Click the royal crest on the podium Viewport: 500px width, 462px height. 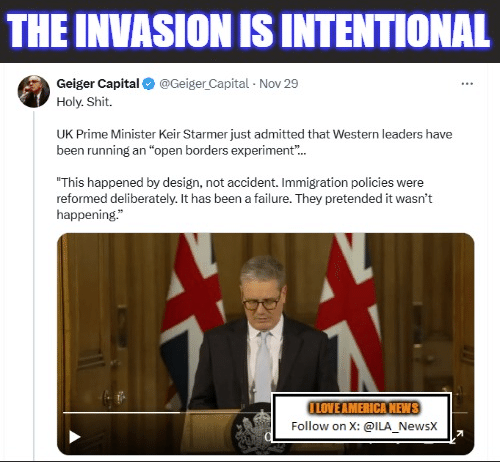coord(253,429)
